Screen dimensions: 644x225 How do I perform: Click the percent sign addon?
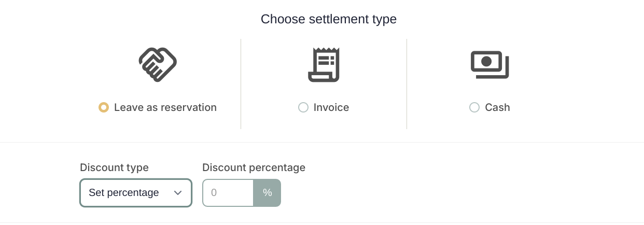[x=267, y=193]
